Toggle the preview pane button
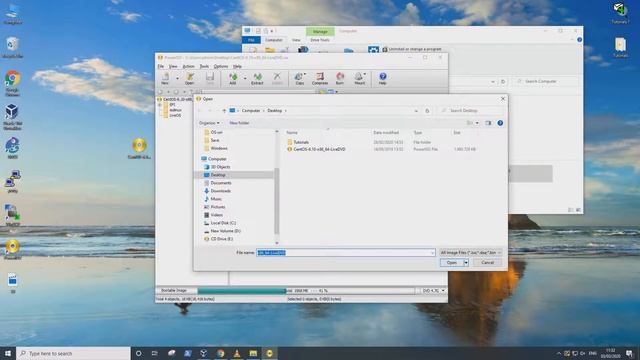This screenshot has width=640, height=360. (x=488, y=123)
